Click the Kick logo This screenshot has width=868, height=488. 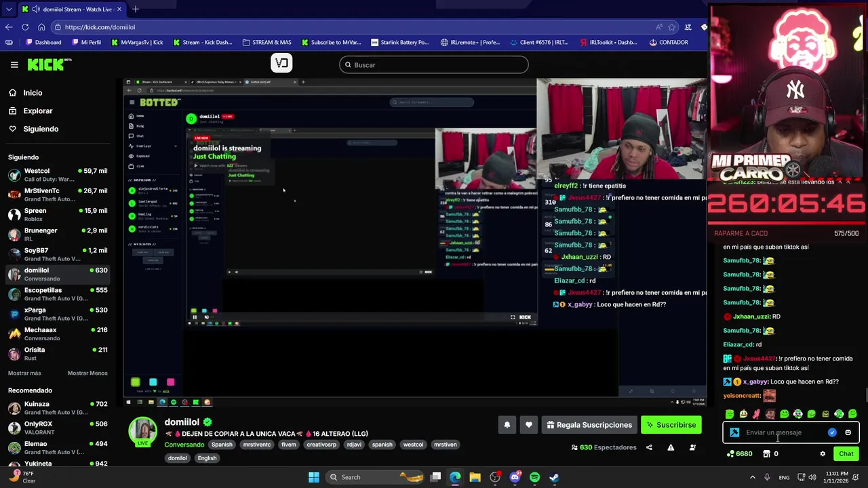(x=50, y=64)
